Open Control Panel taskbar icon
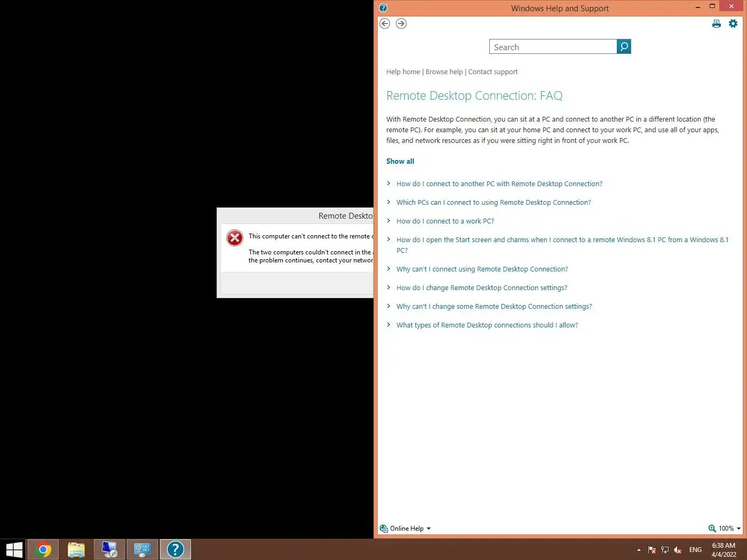This screenshot has width=747, height=560. point(142,549)
